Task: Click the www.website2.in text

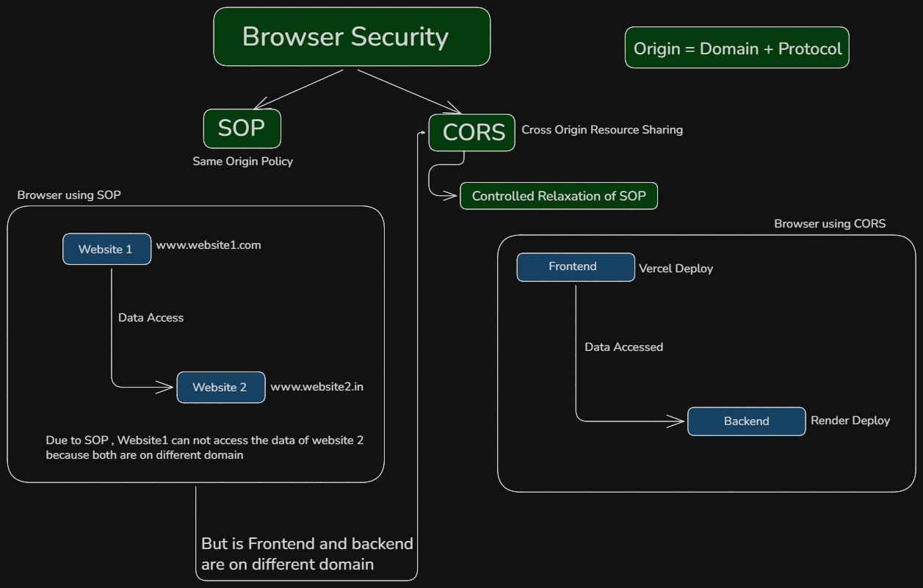Action: coord(317,387)
